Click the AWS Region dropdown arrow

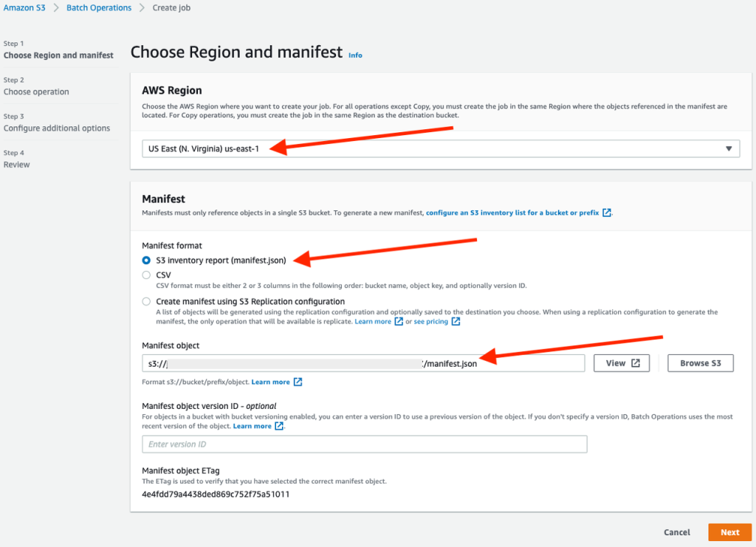[727, 148]
